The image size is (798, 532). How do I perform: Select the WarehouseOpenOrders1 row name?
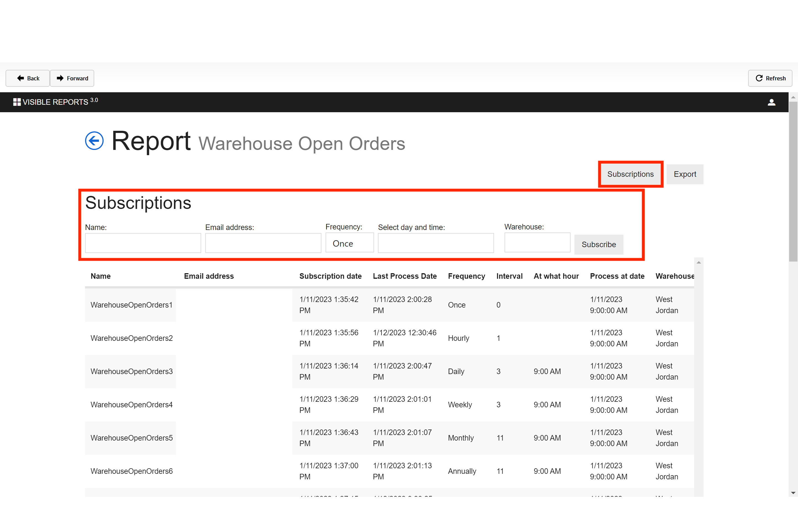click(x=131, y=305)
